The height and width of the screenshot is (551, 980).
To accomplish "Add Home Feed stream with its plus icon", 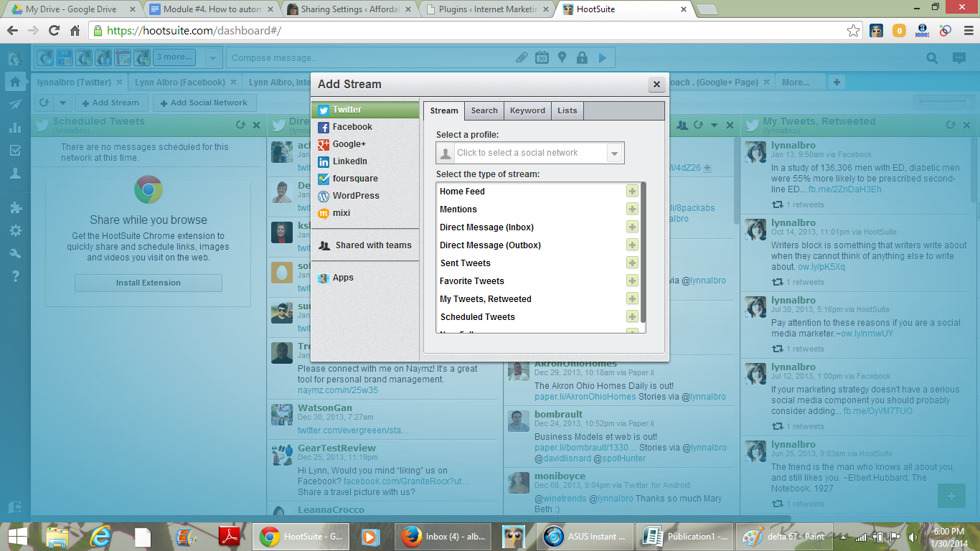I will 632,191.
